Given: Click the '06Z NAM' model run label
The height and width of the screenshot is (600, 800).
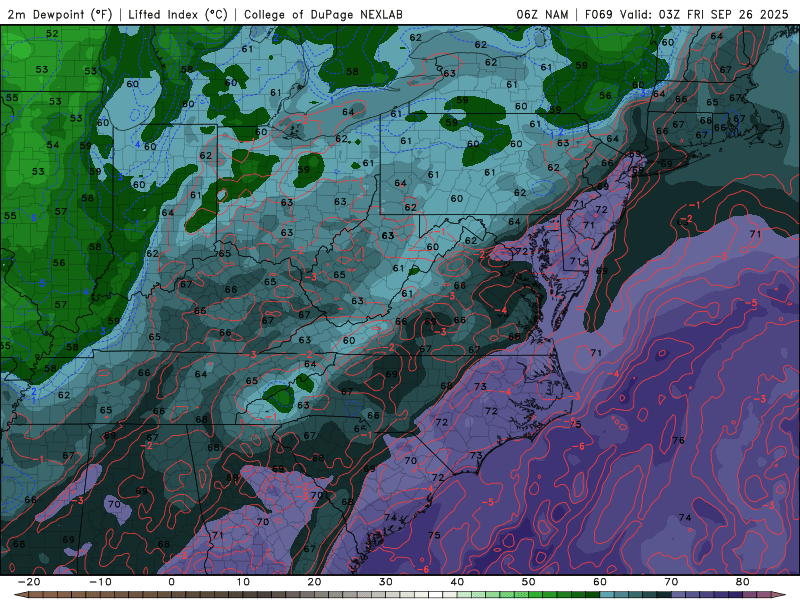Looking at the screenshot, I should pos(542,14).
